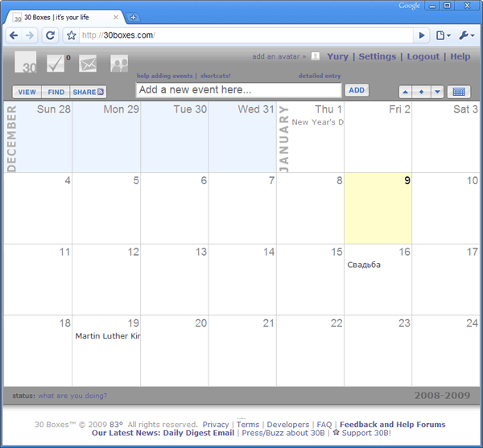The width and height of the screenshot is (483, 448).
Task: Click 'add an avatar' link
Action: pos(279,56)
